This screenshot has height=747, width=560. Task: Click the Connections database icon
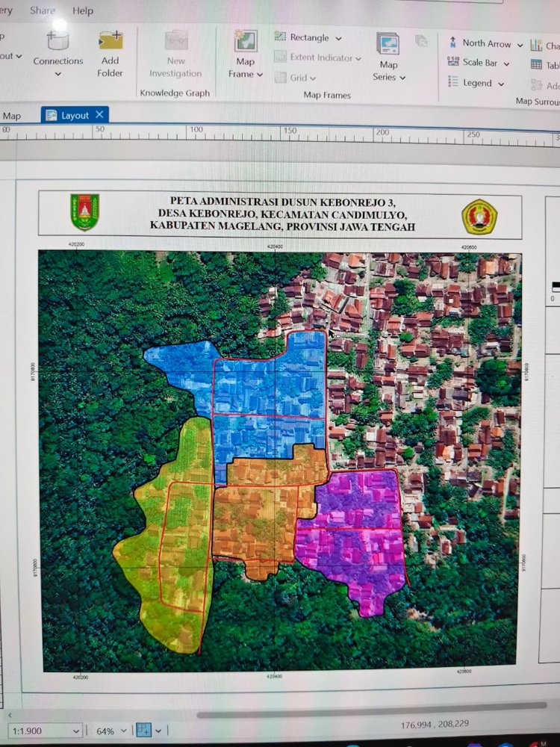[57, 40]
